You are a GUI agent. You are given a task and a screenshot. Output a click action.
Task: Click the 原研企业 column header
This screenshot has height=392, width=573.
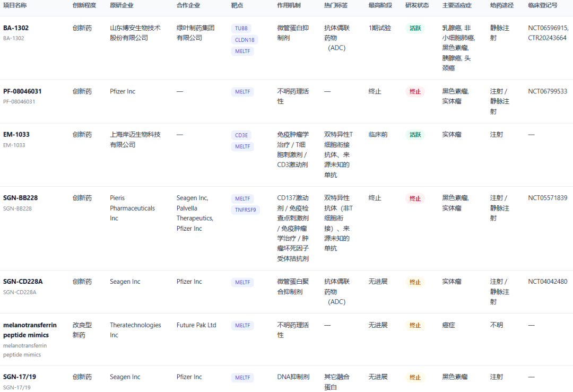121,5
